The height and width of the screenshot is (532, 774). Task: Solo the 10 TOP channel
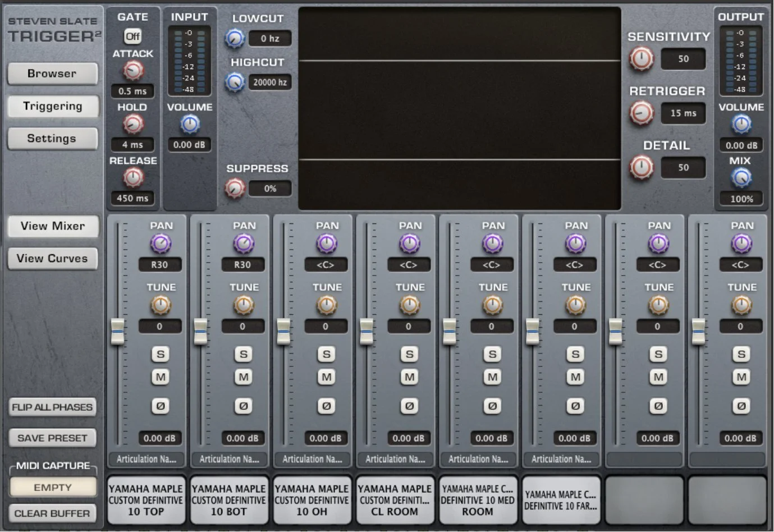point(161,354)
